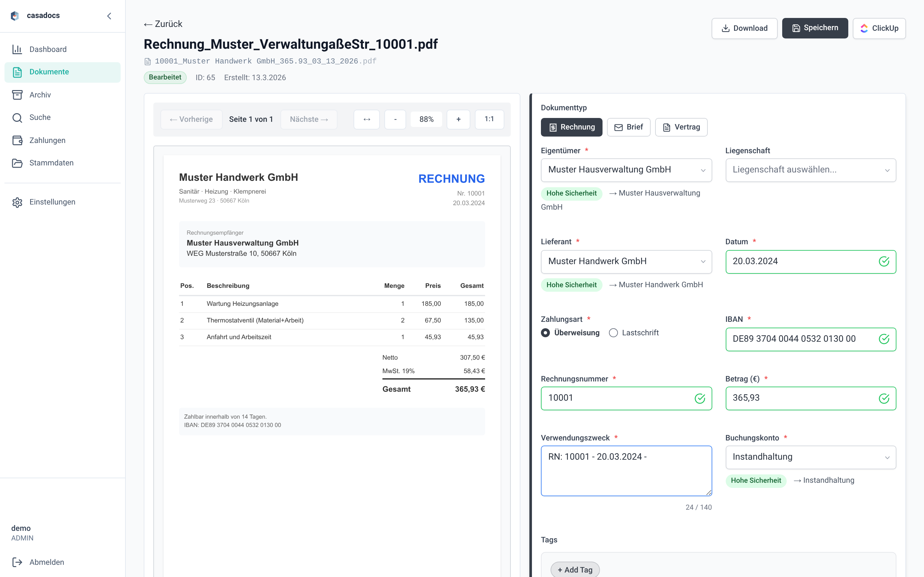This screenshot has height=577, width=924.
Task: Zoom out with the minus icon
Action: point(395,120)
